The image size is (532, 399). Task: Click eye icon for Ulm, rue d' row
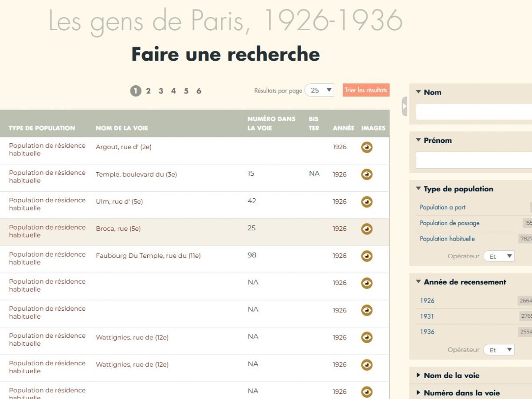(367, 202)
